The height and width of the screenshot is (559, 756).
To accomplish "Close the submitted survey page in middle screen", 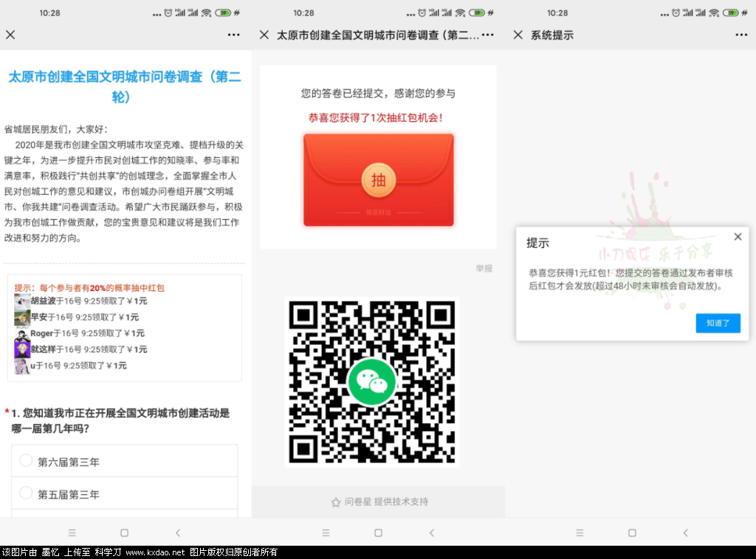I will 264,35.
